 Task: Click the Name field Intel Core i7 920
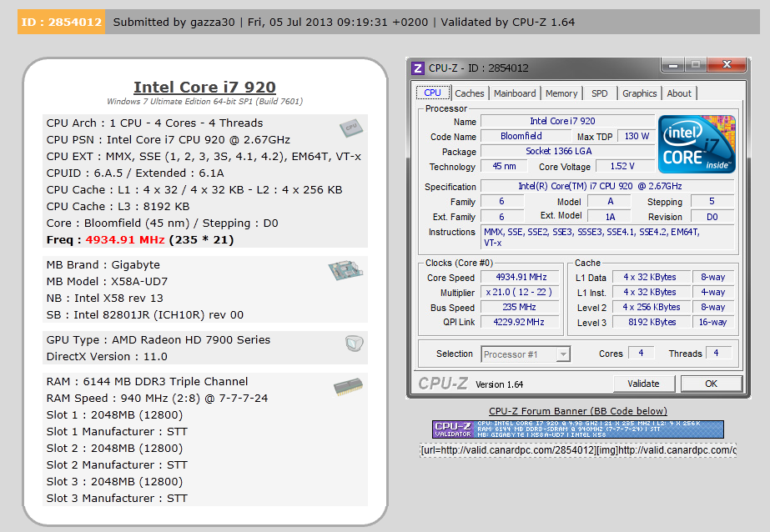click(567, 121)
